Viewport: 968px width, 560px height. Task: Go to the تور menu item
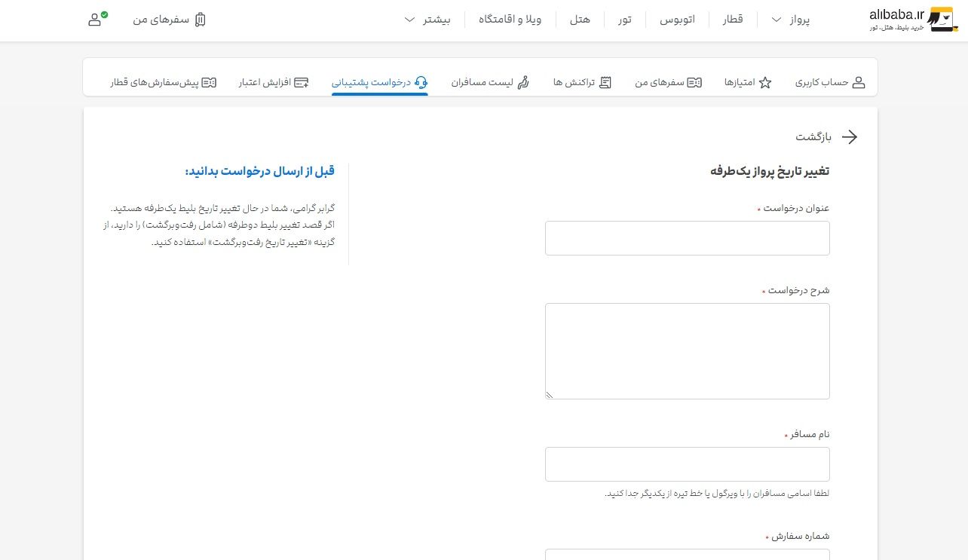click(x=625, y=20)
